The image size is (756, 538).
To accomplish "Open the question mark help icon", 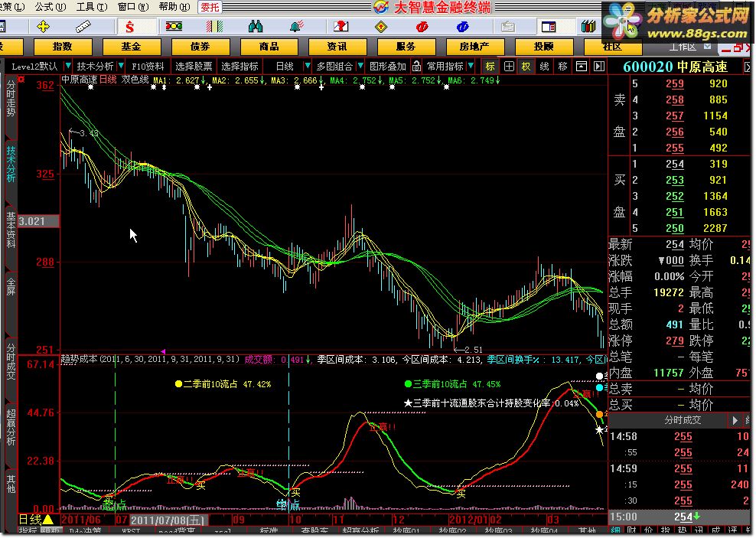I will pyautogui.click(x=341, y=27).
